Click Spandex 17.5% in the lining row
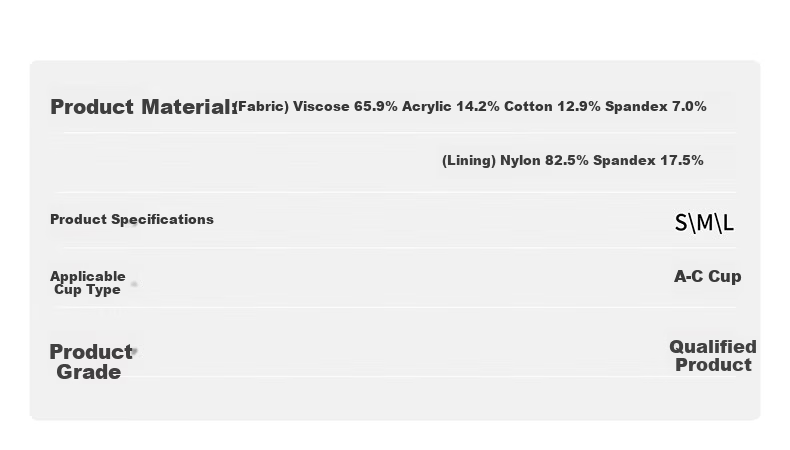Screen dimensions: 790x450 click(x=648, y=160)
